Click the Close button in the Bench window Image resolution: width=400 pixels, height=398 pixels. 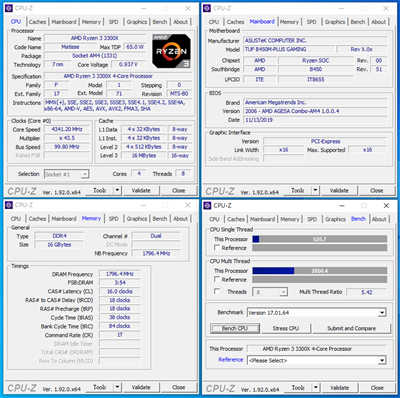[x=377, y=388]
